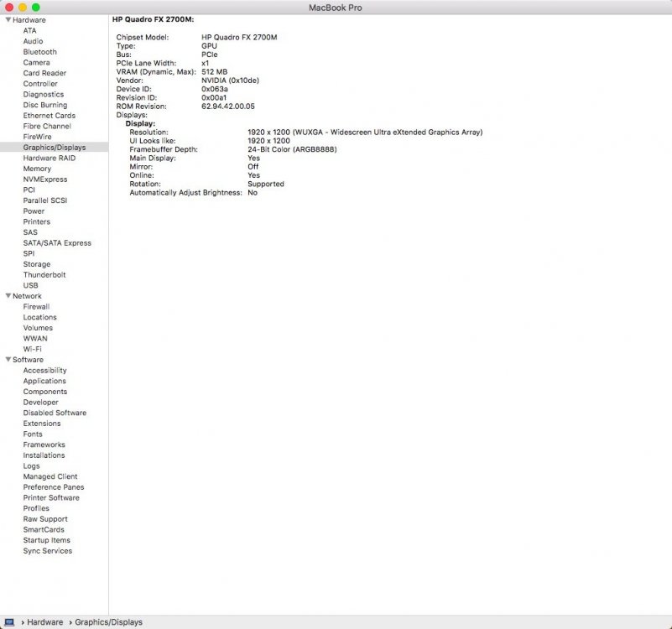Select Thunderbolt in the sidebar

(x=44, y=274)
